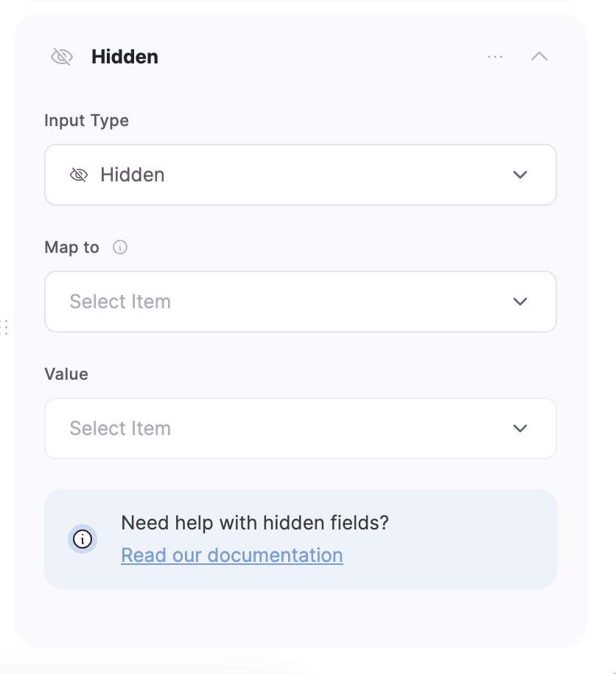Click the eye icon inside the Input Type field
Viewport: 616px width, 674px height.
tap(79, 175)
